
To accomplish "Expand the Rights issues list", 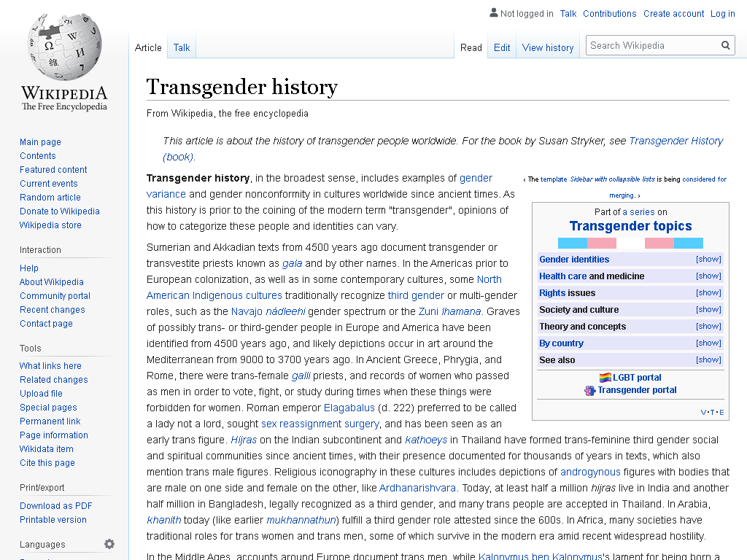I will pos(708,292).
